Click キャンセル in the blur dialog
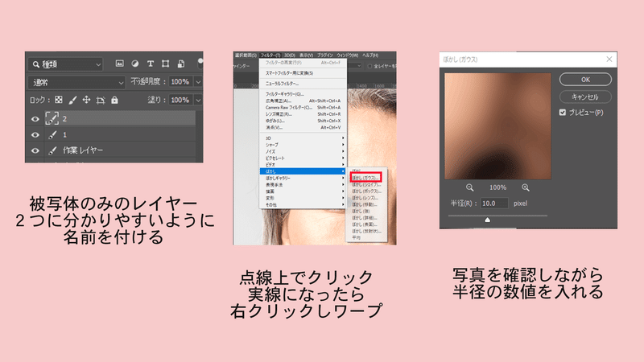 [585, 97]
